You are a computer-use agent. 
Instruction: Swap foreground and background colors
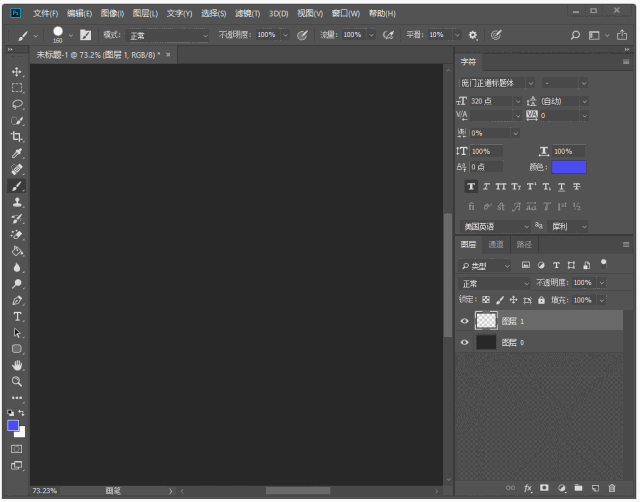pos(22,413)
